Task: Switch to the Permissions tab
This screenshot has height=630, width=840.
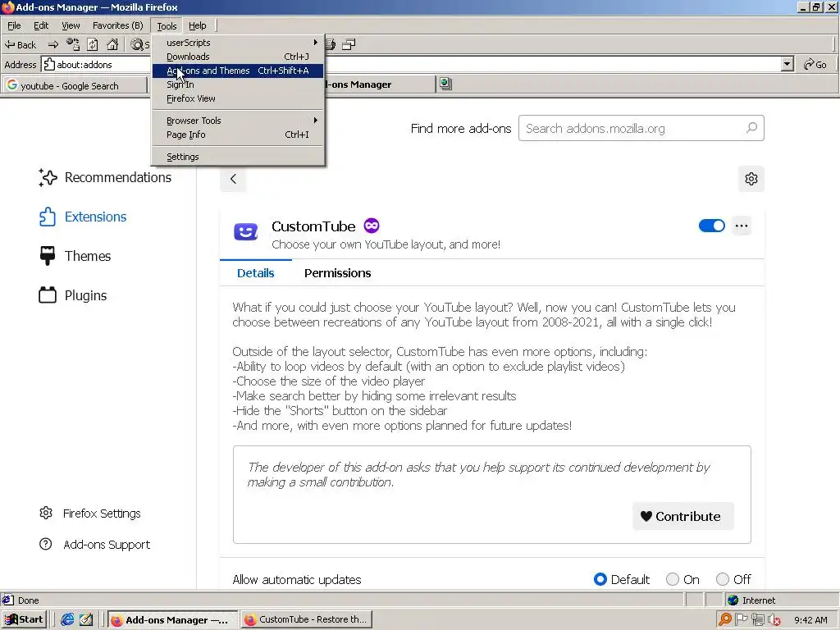Action: click(337, 273)
